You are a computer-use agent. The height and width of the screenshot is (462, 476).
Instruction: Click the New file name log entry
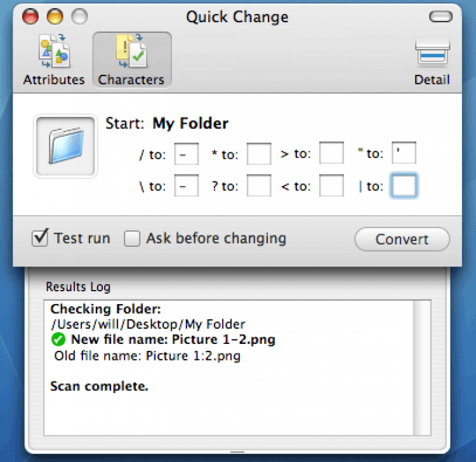[173, 340]
